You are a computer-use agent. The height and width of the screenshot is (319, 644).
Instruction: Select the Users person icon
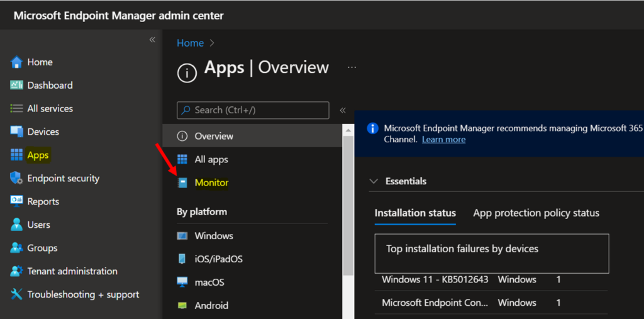point(16,225)
